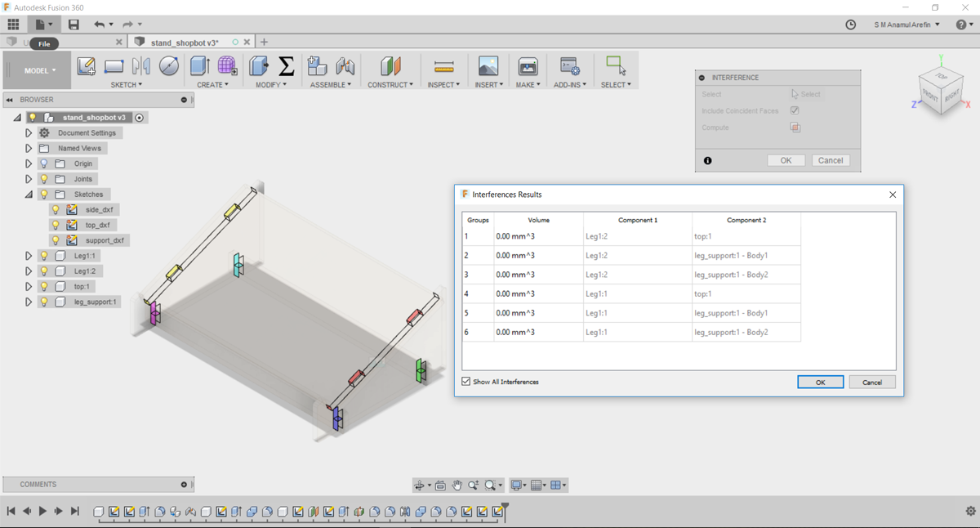The width and height of the screenshot is (980, 528).
Task: Expand the Leg1:1 component tree node
Action: [x=29, y=256]
